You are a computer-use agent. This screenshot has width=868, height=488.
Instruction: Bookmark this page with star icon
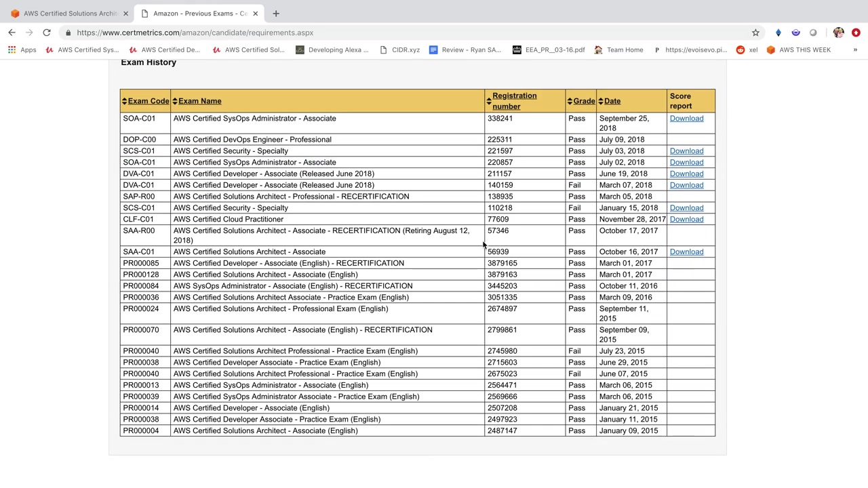[x=755, y=33]
